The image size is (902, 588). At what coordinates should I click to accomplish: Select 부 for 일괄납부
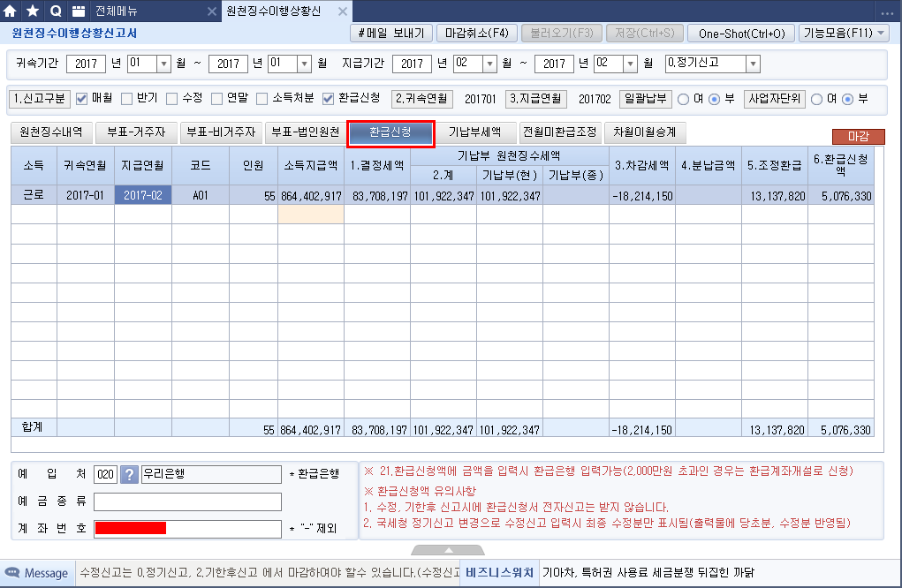pos(715,100)
